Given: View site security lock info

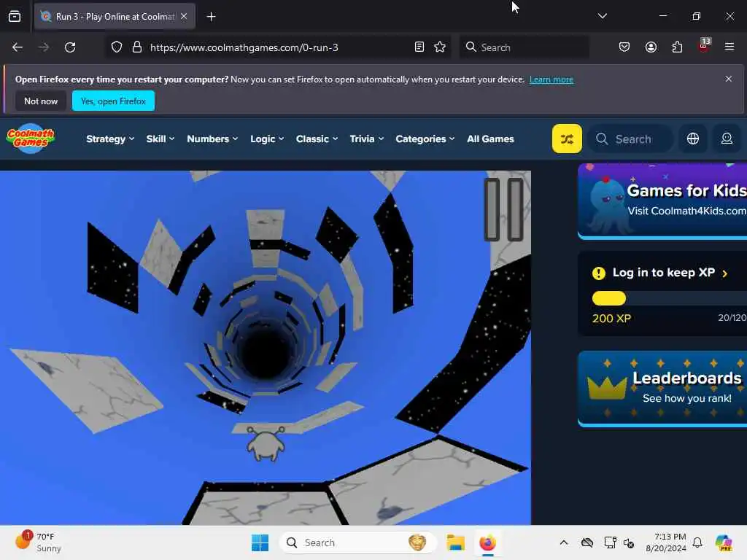Looking at the screenshot, I should coord(136,47).
